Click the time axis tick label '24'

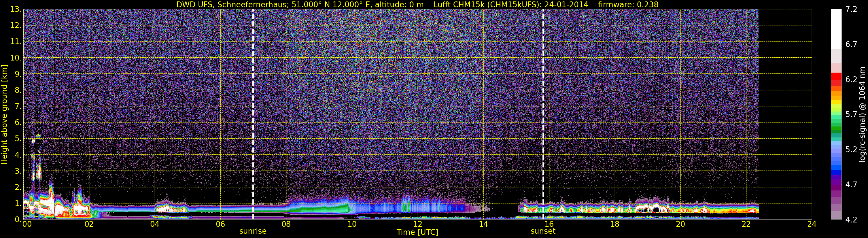(x=812, y=224)
